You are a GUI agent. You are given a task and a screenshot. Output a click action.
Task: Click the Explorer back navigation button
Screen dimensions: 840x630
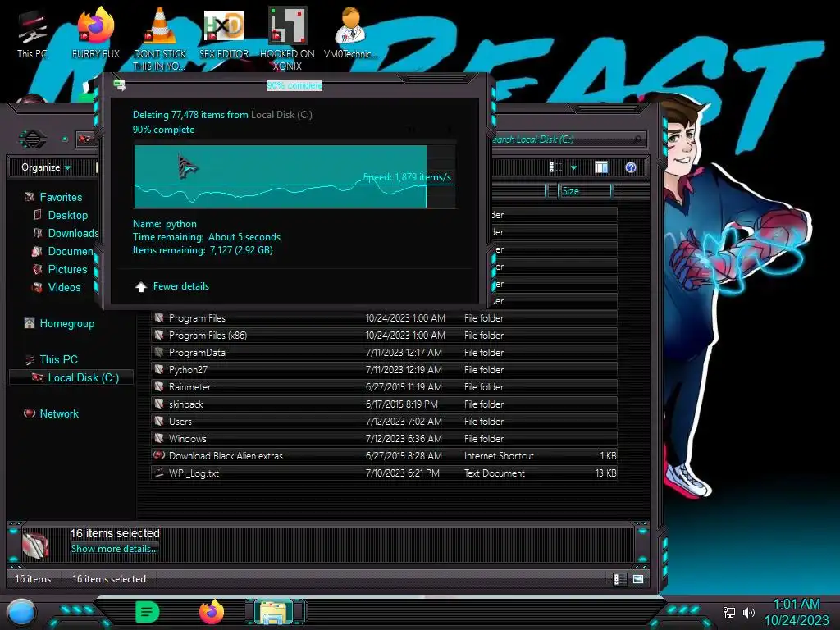point(33,139)
